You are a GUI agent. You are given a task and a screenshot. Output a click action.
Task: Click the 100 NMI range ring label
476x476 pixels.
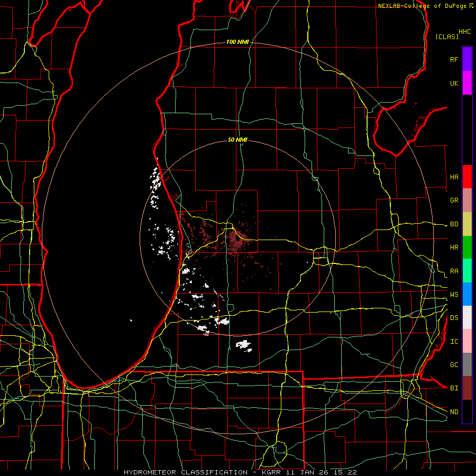coord(237,42)
